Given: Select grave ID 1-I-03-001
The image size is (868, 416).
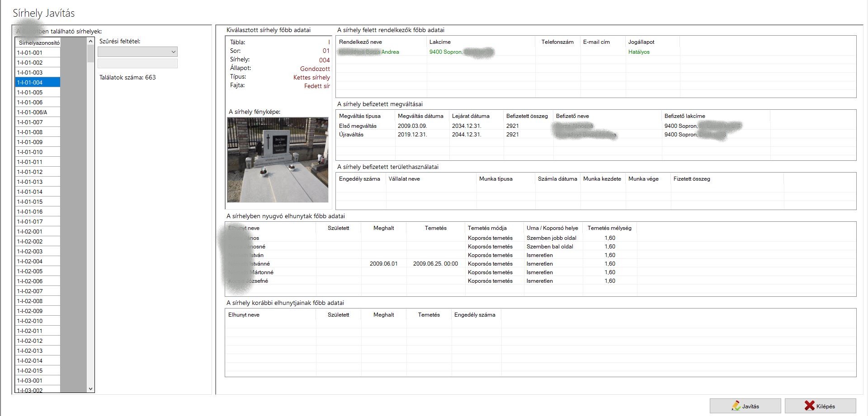Looking at the screenshot, I should (x=38, y=381).
